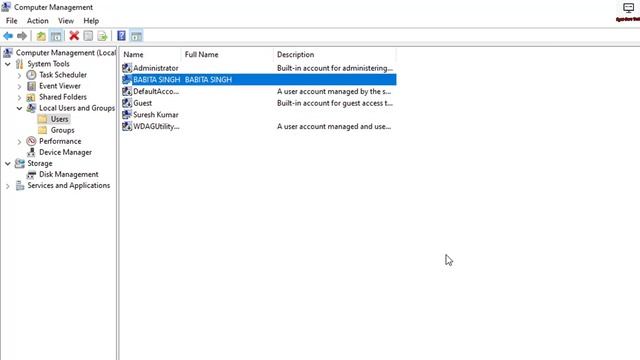Collapse the Local Users and Groups node

coord(19,108)
